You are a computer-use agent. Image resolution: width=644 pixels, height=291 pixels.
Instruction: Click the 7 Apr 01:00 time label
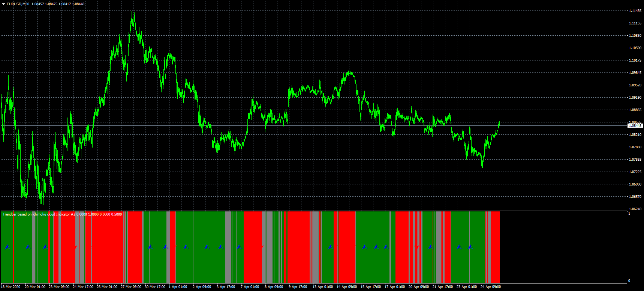pos(250,287)
